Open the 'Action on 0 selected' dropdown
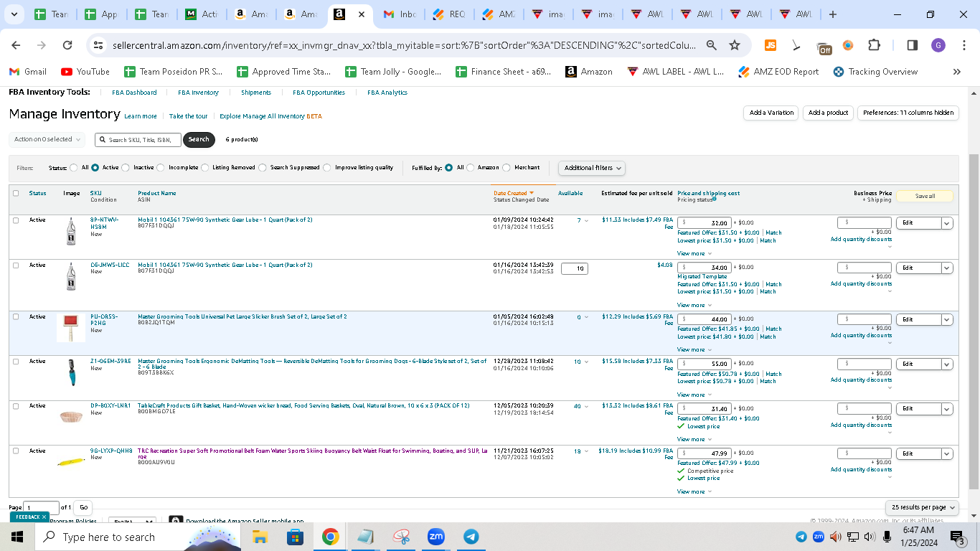 47,139
